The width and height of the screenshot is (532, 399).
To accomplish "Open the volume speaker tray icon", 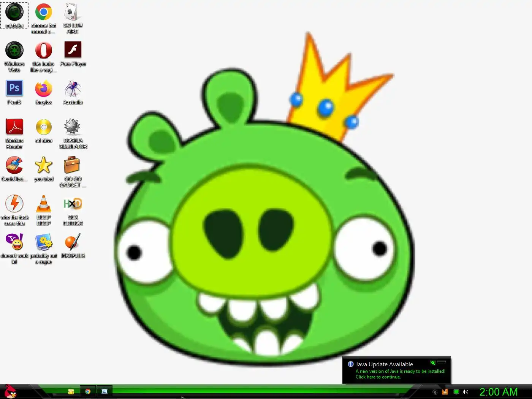I will 465,392.
